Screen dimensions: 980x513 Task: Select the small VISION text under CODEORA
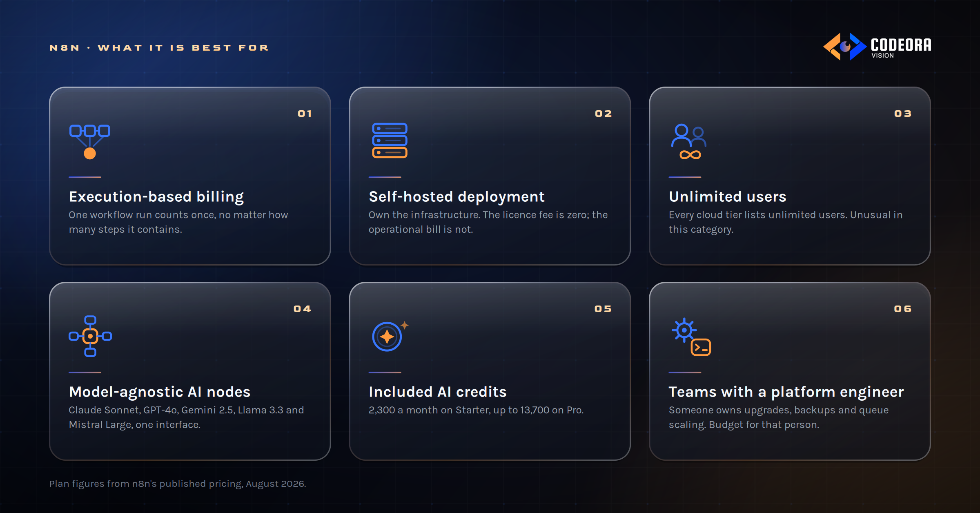point(882,56)
